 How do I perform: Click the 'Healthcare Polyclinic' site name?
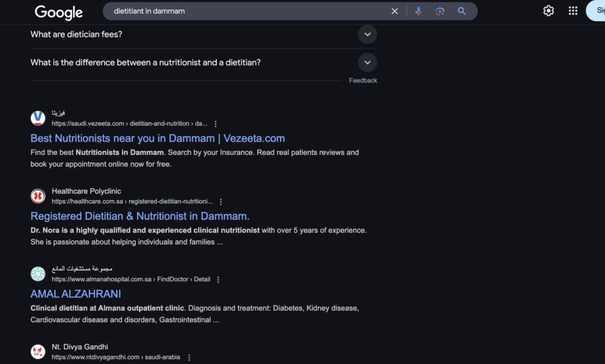(x=86, y=191)
